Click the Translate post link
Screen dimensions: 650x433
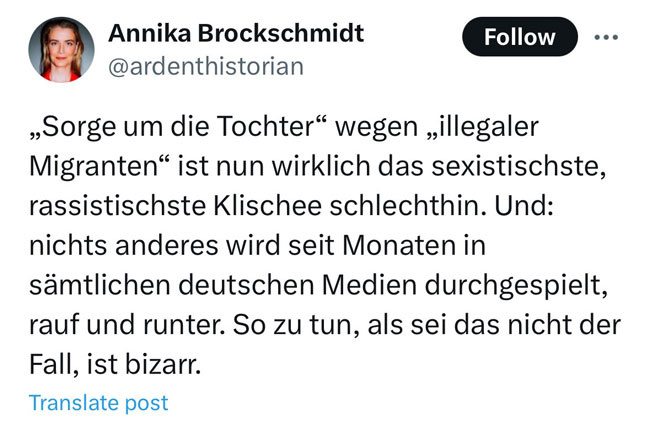click(x=98, y=403)
